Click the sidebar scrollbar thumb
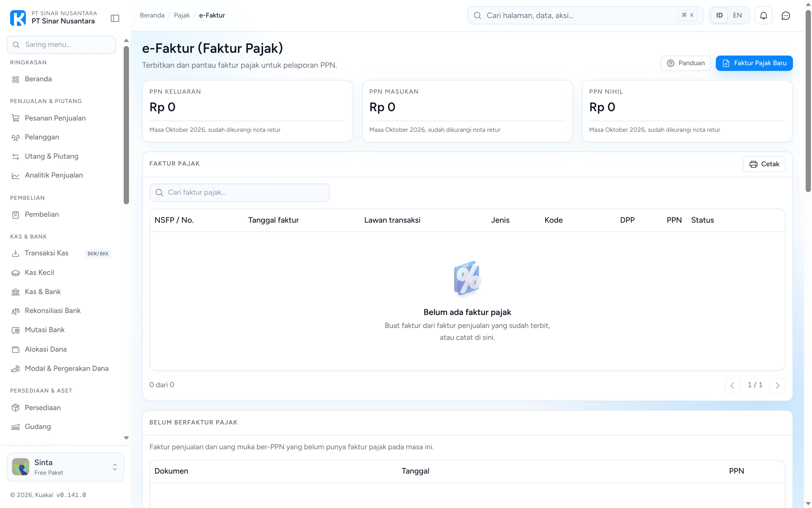 (126, 125)
